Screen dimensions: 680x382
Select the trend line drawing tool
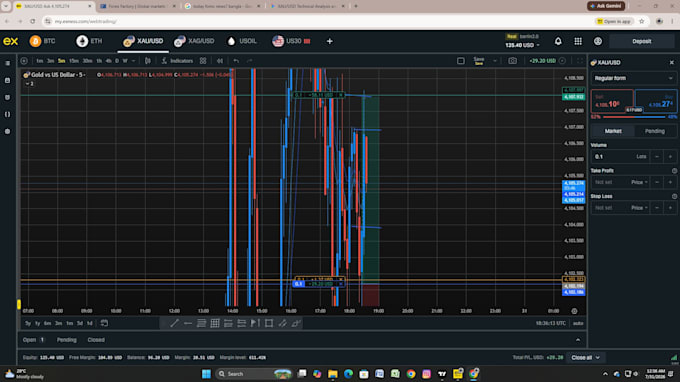(174, 323)
